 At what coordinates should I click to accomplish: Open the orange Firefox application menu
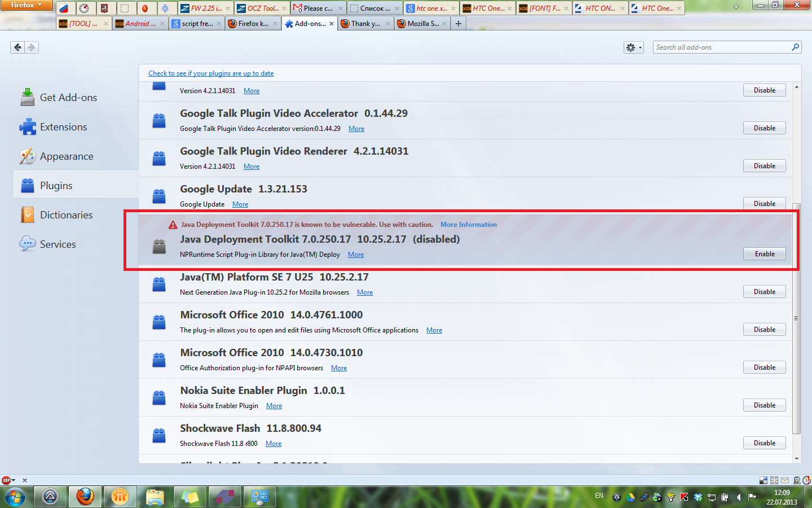(x=26, y=5)
